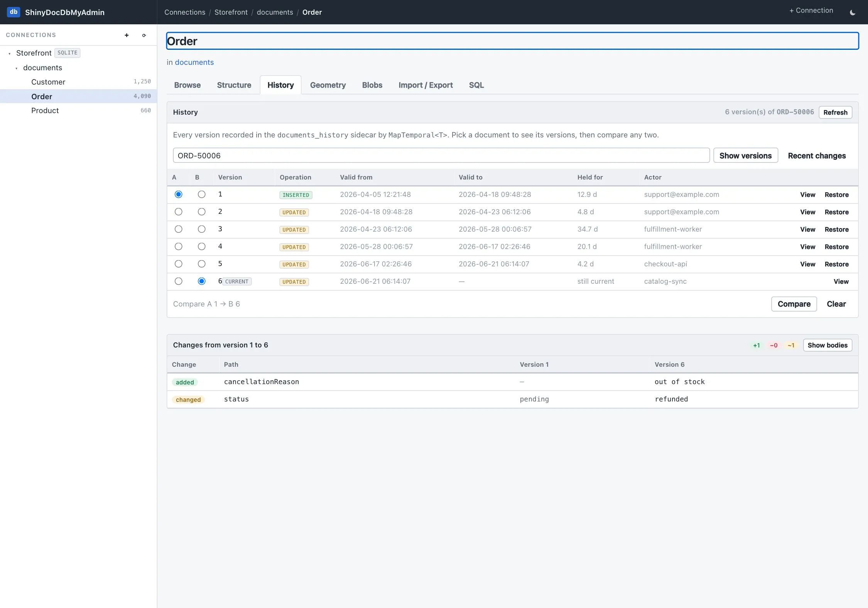Restore version 5
Screen dimensions: 868x608
point(836,264)
